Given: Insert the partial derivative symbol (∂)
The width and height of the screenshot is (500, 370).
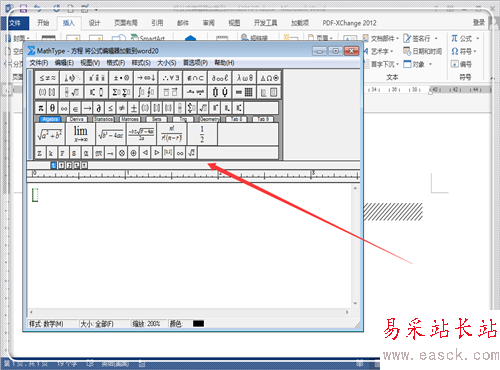Looking at the screenshot, I should pyautogui.click(x=99, y=108).
